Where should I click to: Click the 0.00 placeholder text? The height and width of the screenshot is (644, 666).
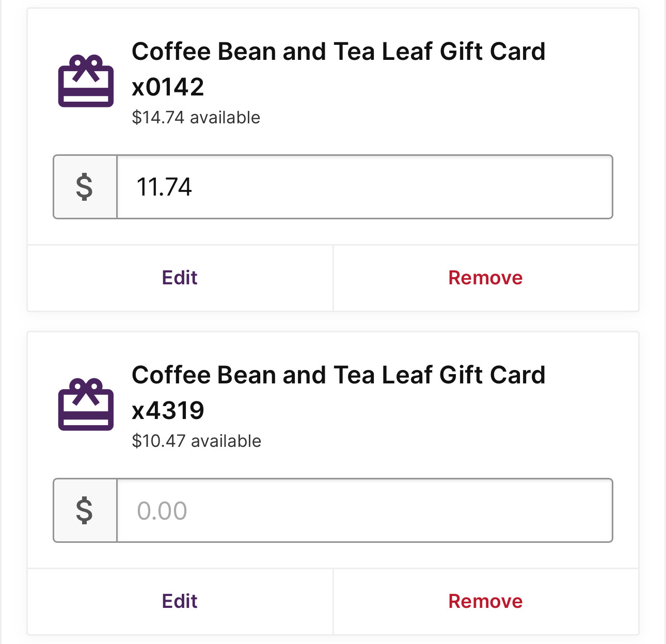(162, 511)
